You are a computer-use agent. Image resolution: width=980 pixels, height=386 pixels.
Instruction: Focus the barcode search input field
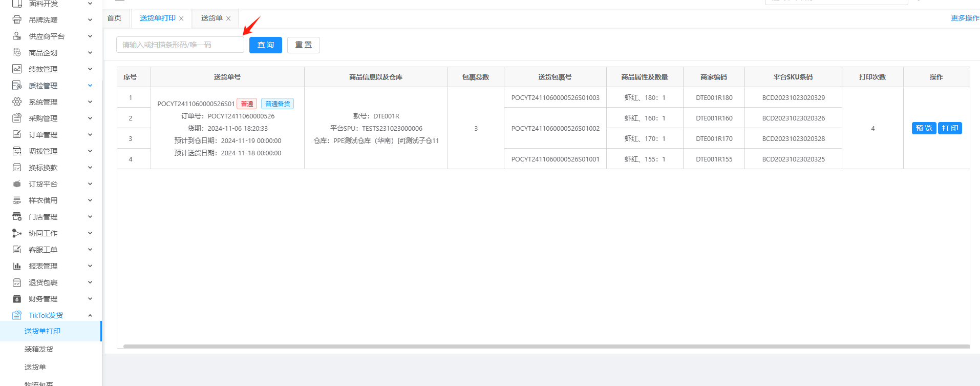180,45
